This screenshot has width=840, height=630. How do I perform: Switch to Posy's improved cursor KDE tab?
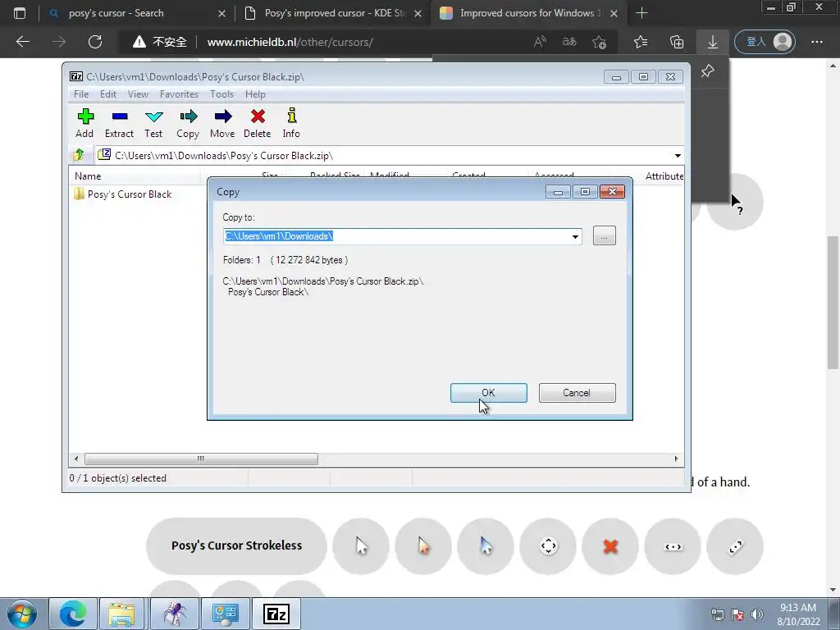332,13
